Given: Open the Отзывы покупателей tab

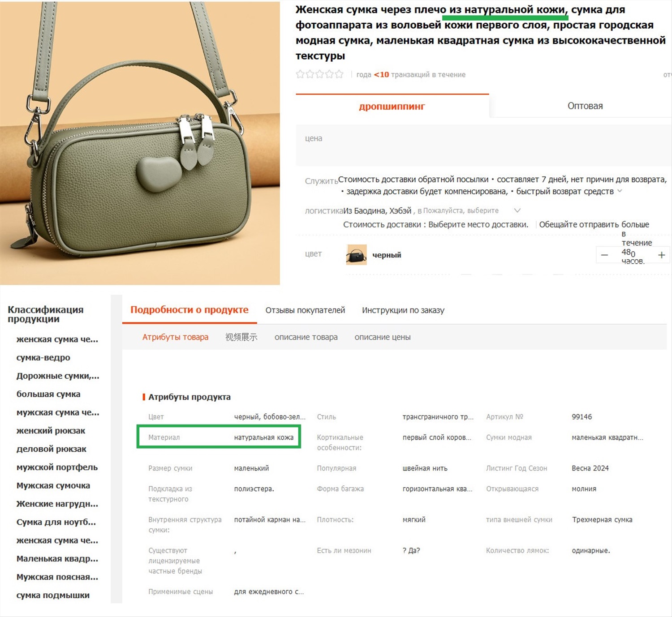Looking at the screenshot, I should tap(305, 310).
